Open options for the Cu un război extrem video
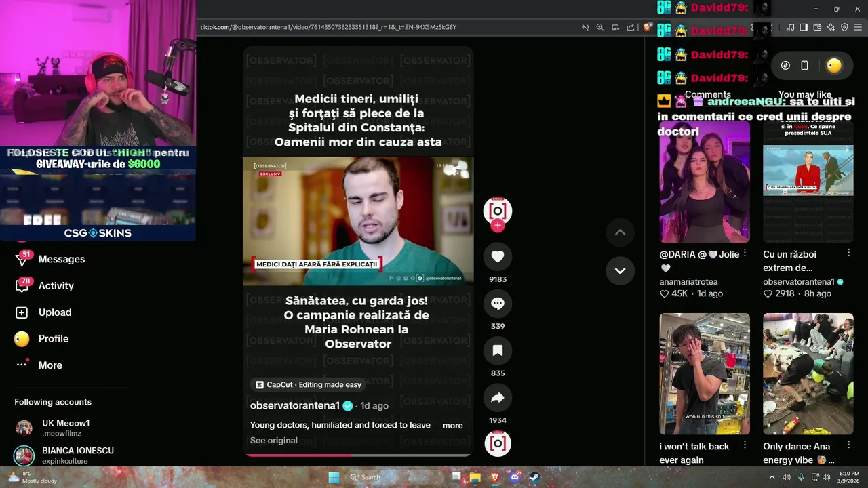This screenshot has height=488, width=868. point(848,253)
